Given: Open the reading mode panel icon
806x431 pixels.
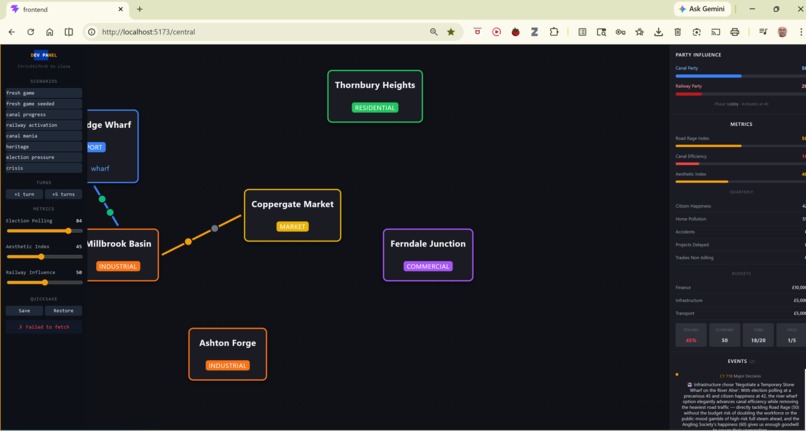Looking at the screenshot, I should (x=582, y=32).
